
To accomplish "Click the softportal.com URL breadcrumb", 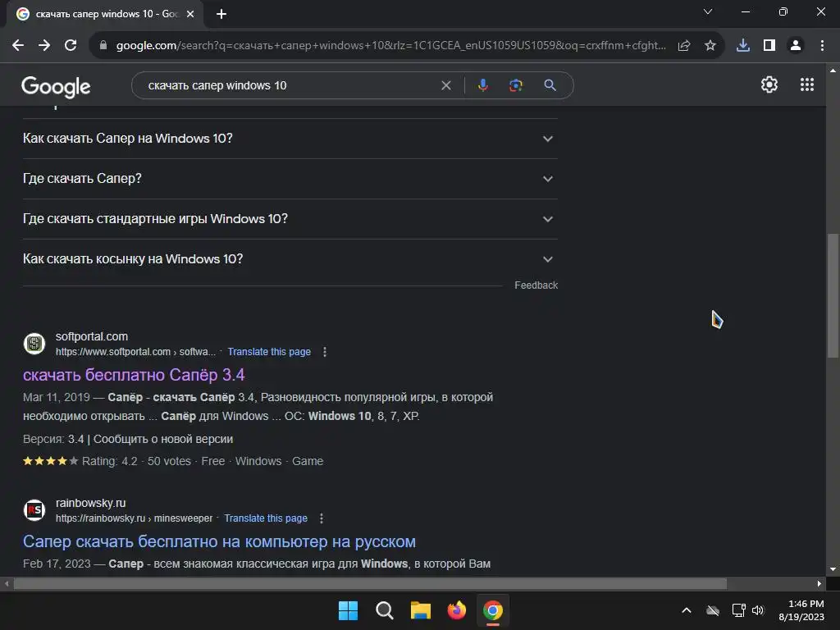I will (135, 352).
